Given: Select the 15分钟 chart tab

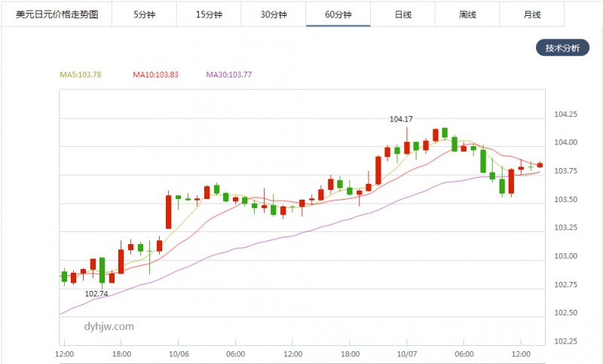Looking at the screenshot, I should (x=209, y=14).
